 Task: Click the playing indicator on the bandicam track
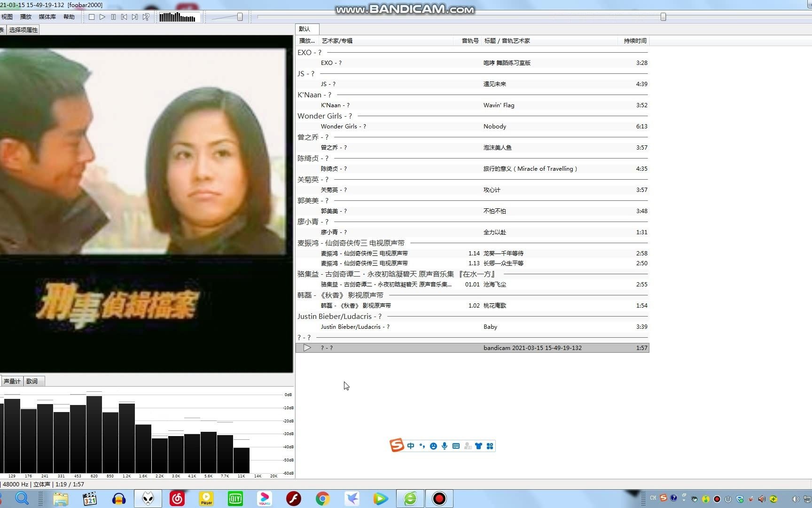[307, 348]
